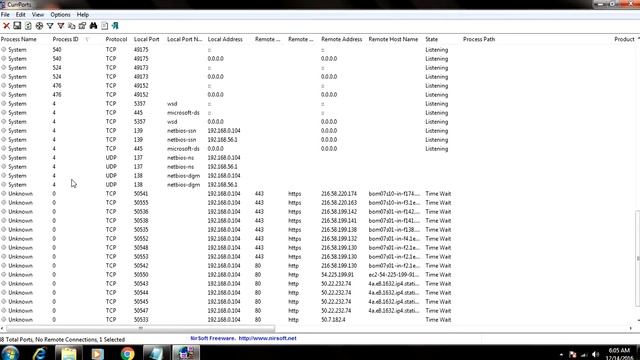Open Find with the binoculars icon
The height and width of the screenshot is (360, 640).
[93, 26]
